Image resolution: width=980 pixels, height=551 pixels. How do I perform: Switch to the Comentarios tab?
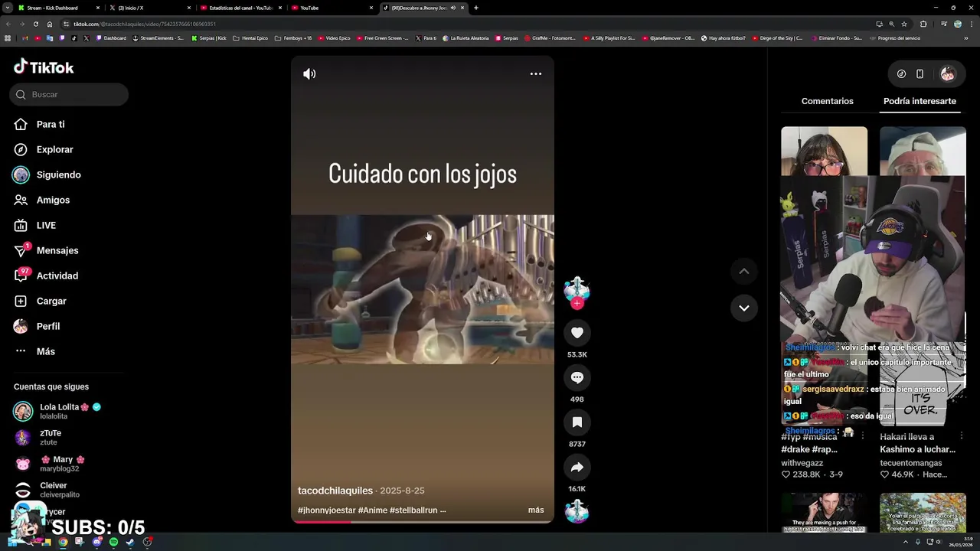coord(827,101)
